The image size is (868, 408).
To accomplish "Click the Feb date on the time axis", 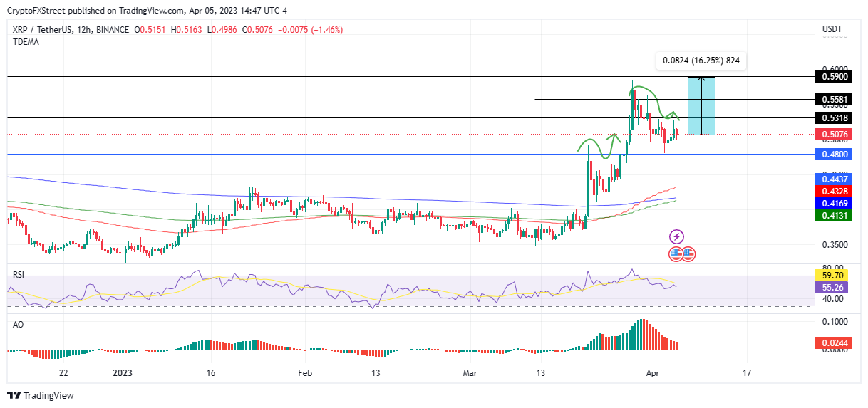I will (x=305, y=372).
